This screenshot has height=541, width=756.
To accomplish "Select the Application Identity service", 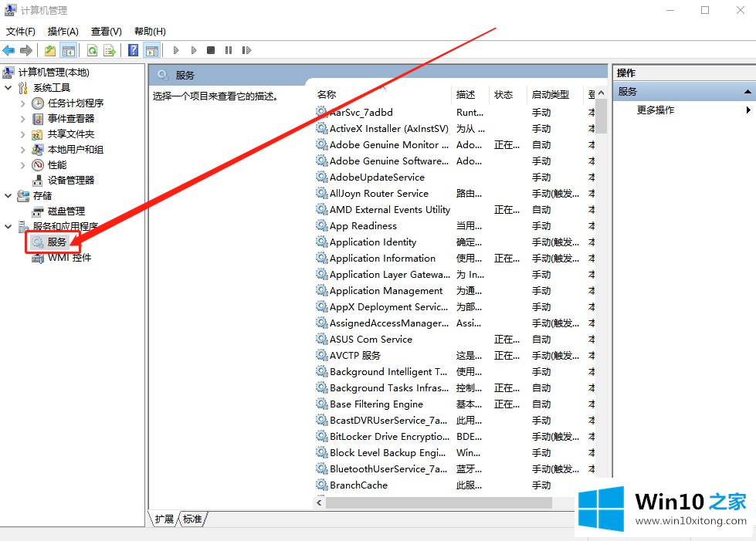I will click(x=373, y=242).
